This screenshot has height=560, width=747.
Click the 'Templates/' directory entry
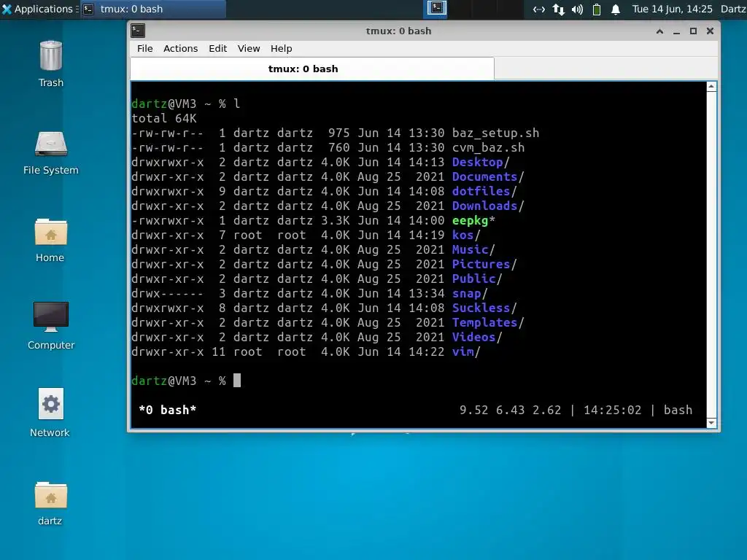coord(488,322)
